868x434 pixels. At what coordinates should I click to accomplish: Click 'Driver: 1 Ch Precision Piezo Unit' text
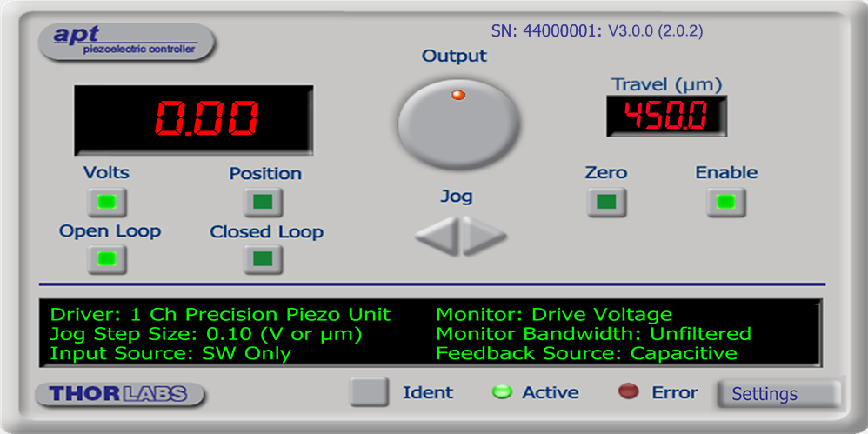pyautogui.click(x=220, y=315)
